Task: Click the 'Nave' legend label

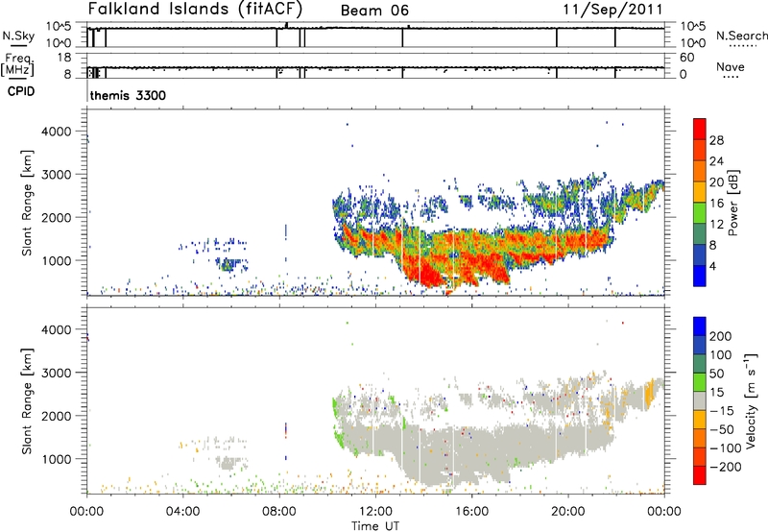Action: tap(731, 66)
